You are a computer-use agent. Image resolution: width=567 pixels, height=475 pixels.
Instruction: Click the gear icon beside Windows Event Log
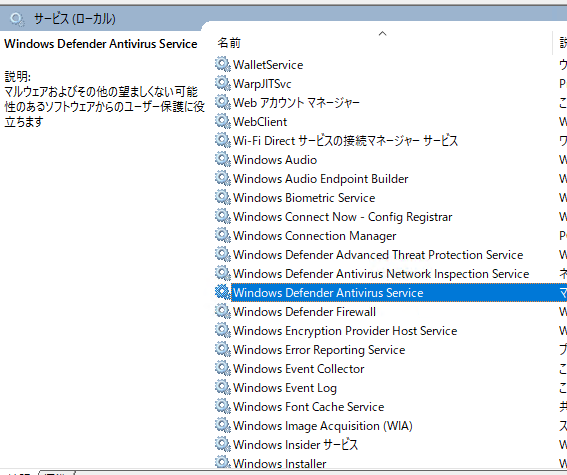point(223,387)
